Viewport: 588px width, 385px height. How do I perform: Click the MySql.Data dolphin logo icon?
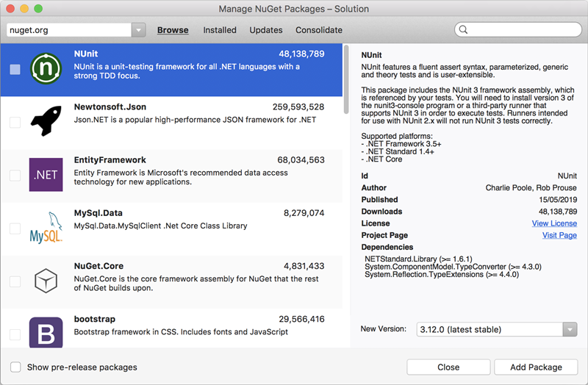pyautogui.click(x=46, y=228)
